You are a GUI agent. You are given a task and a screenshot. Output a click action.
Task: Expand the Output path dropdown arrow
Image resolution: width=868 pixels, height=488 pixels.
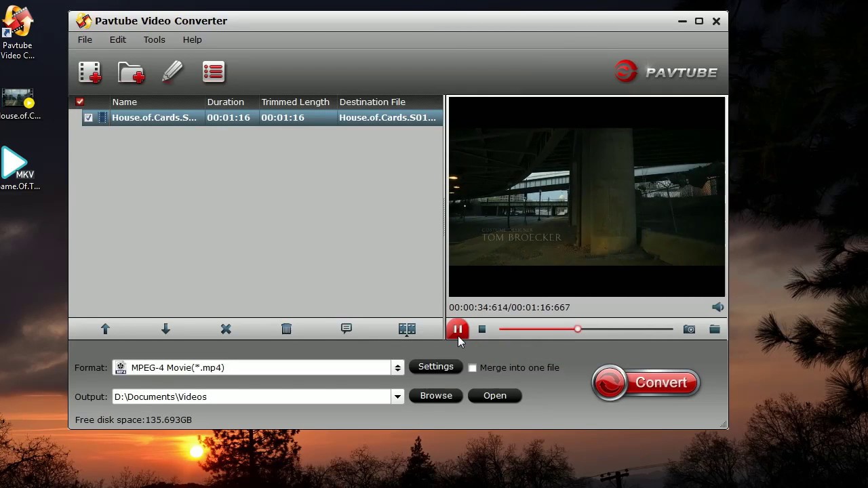[397, 396]
